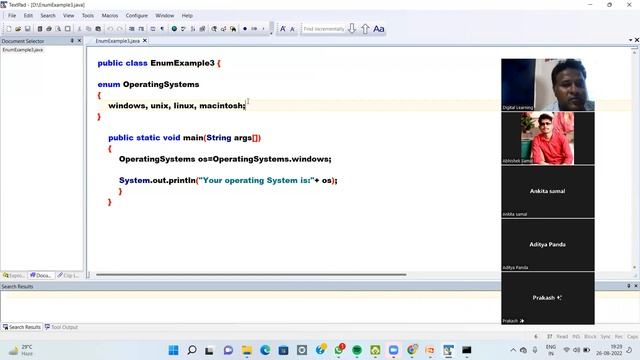Click the Redo arrow icon
Image resolution: width=640 pixels, height=360 pixels.
tap(120, 29)
